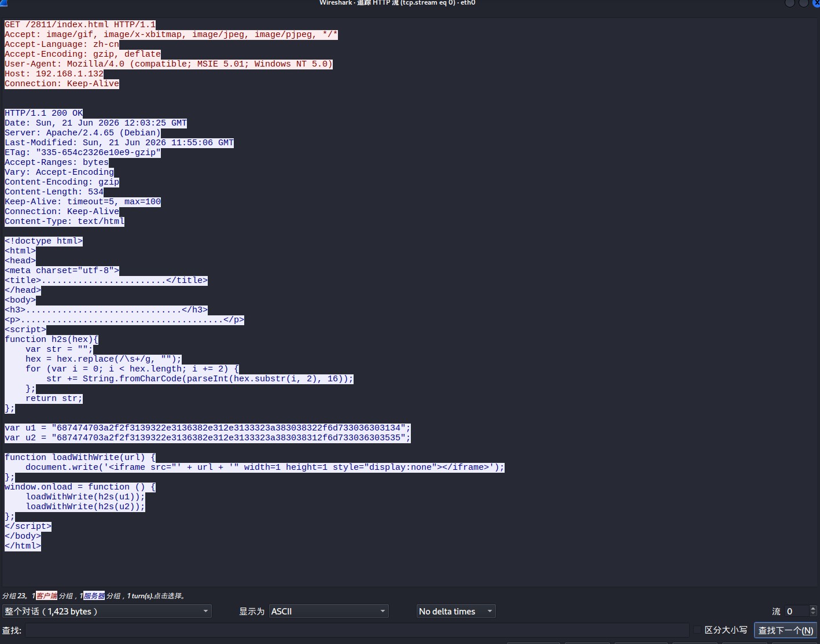The image size is (820, 644).
Task: Click the var u2 hex string line
Action: click(208, 437)
